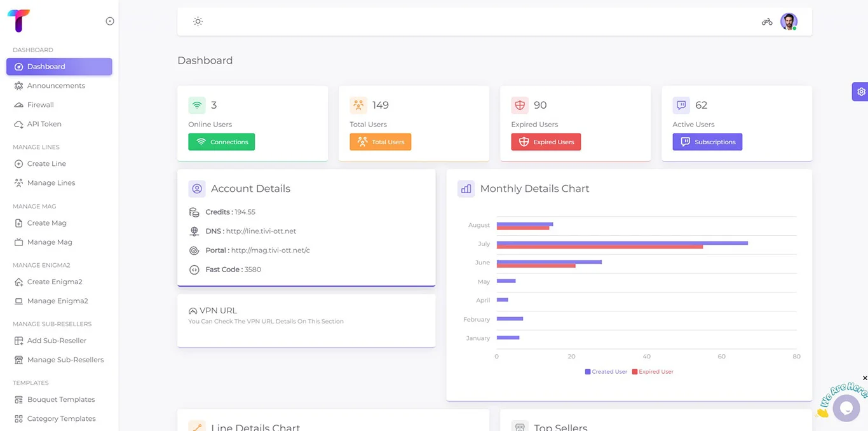
Task: Open Manage Mag from sidebar
Action: 50,242
